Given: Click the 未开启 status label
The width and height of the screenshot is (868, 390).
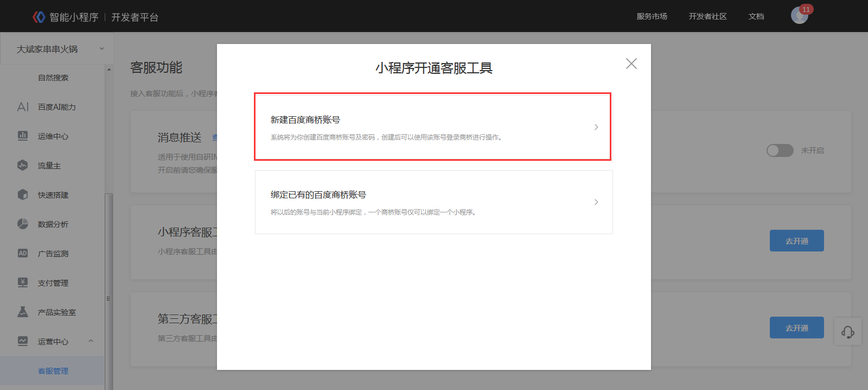Looking at the screenshot, I should pos(813,150).
